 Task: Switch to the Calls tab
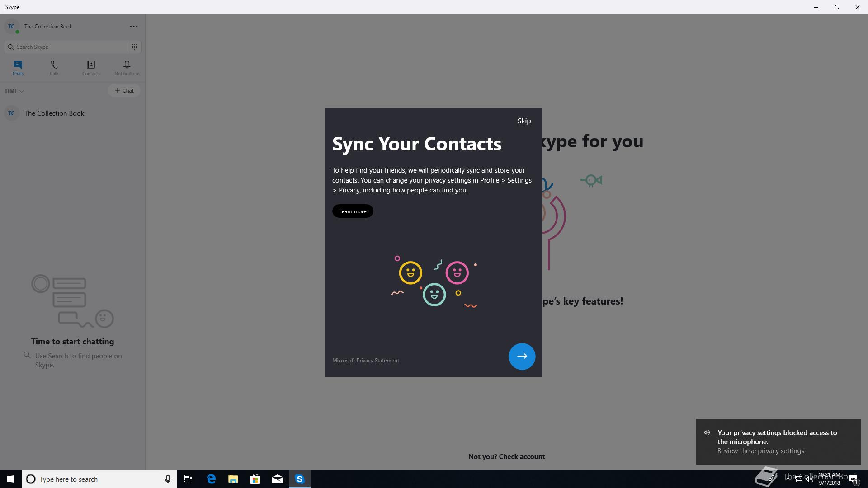54,68
